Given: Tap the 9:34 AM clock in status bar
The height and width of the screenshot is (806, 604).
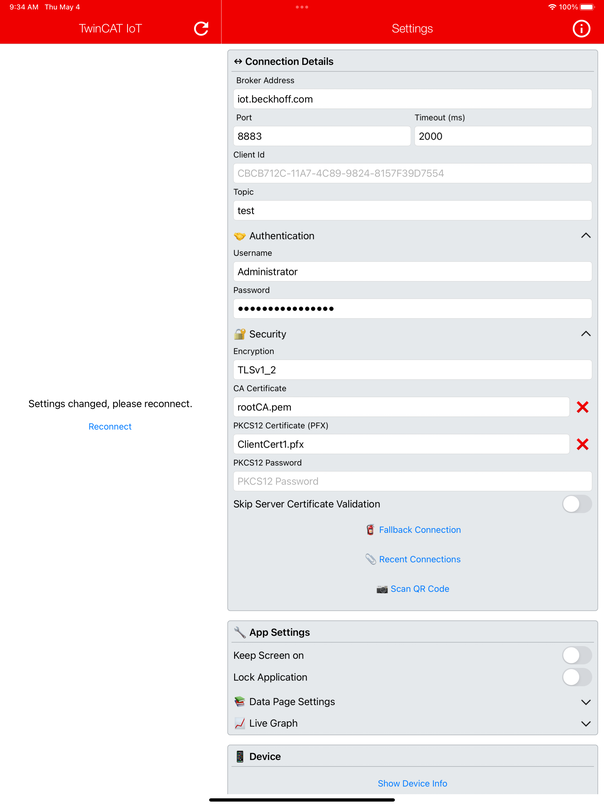Looking at the screenshot, I should (x=24, y=7).
